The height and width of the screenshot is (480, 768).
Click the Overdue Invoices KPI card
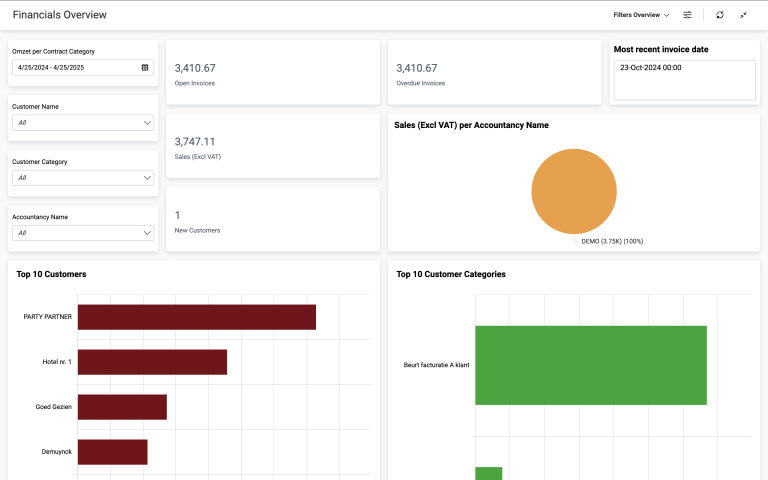pyautogui.click(x=494, y=73)
